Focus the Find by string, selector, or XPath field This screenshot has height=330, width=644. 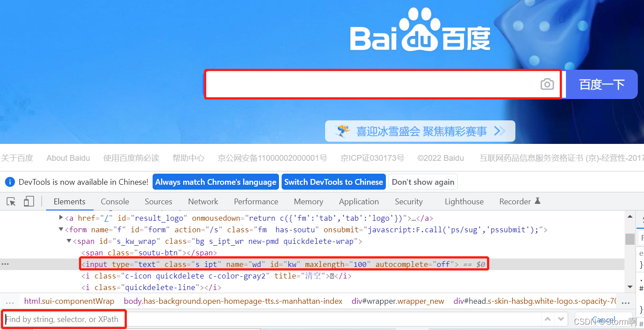(x=272, y=319)
